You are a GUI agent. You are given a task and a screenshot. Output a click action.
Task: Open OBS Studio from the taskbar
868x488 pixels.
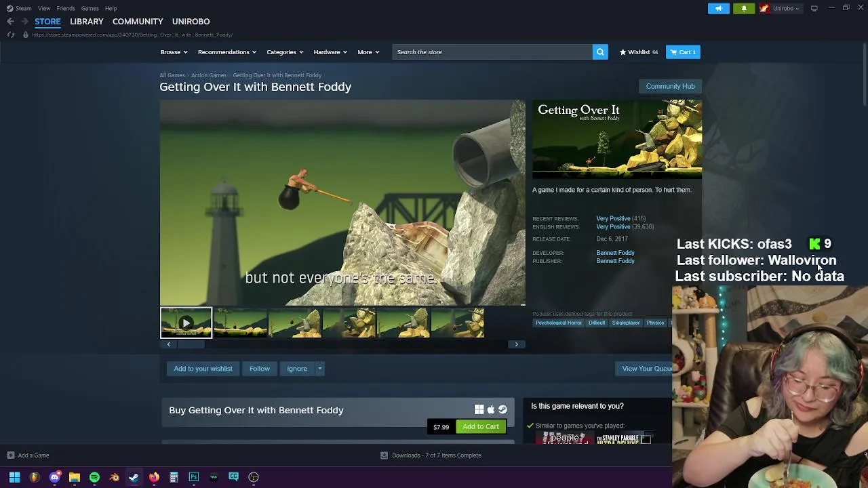point(254,477)
